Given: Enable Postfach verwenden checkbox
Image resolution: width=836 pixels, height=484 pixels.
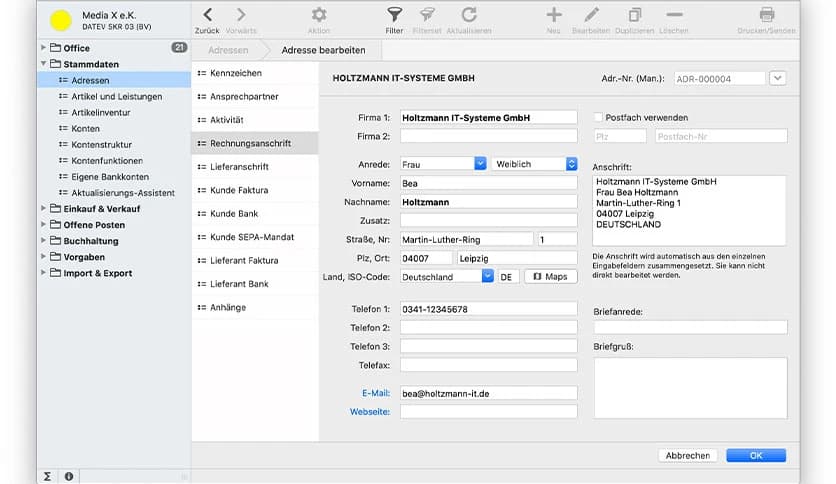Looking at the screenshot, I should (598, 117).
